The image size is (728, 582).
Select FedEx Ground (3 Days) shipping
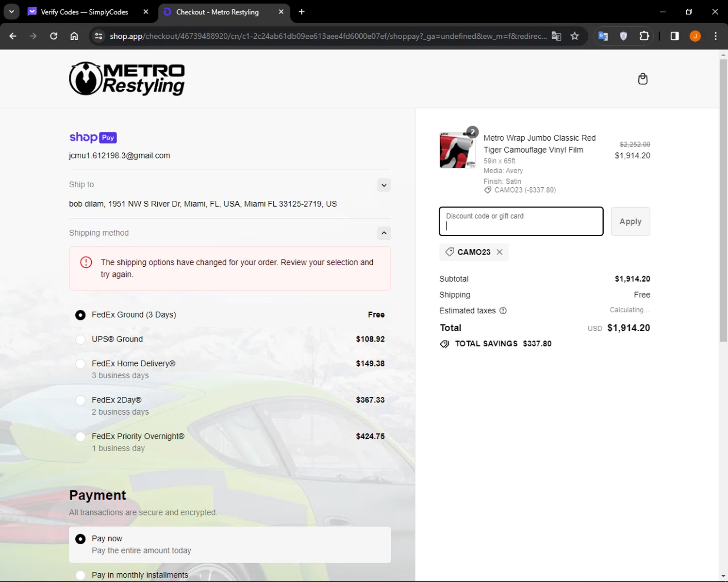pyautogui.click(x=81, y=315)
